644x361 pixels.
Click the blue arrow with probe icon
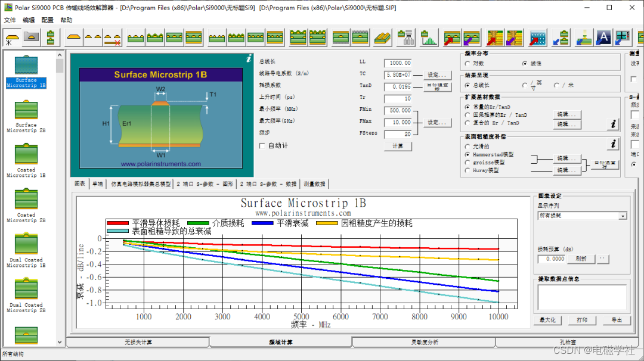point(584,38)
